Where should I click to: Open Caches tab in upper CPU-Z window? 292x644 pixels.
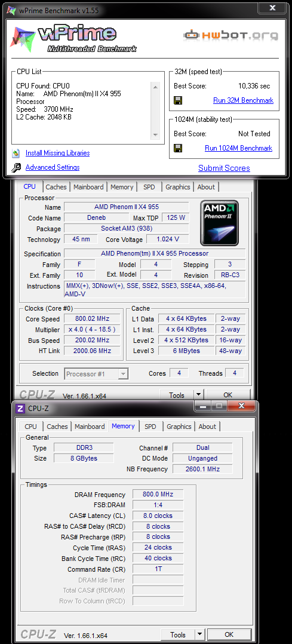(x=56, y=187)
